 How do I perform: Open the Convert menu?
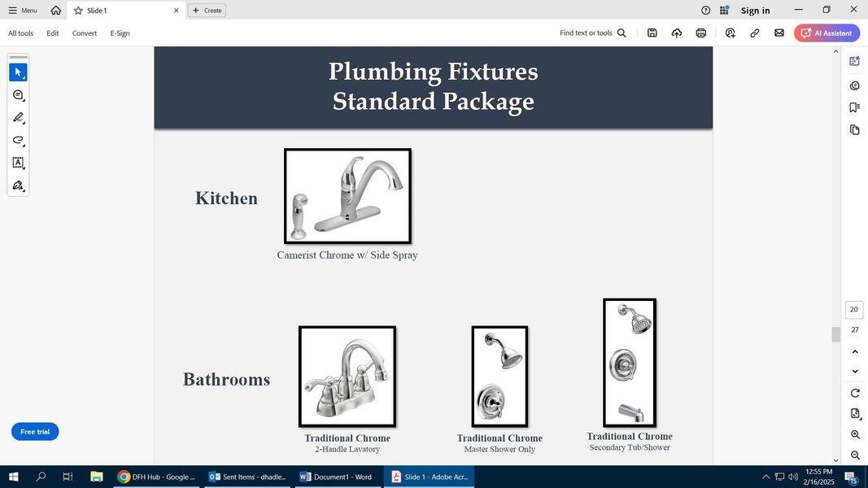[85, 33]
